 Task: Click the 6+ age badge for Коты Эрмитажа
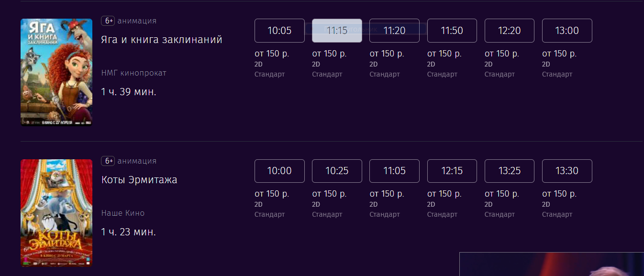tap(108, 161)
